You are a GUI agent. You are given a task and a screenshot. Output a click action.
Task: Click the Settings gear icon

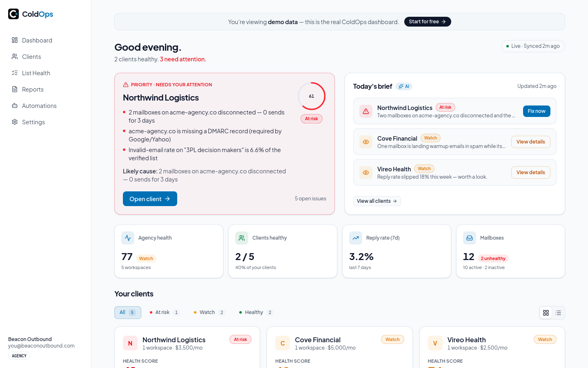pyautogui.click(x=15, y=122)
